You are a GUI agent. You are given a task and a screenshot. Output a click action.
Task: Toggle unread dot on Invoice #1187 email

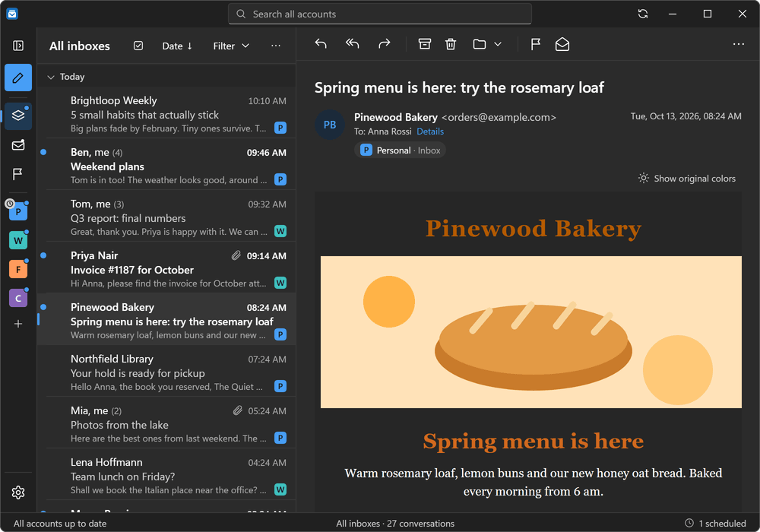coord(43,255)
